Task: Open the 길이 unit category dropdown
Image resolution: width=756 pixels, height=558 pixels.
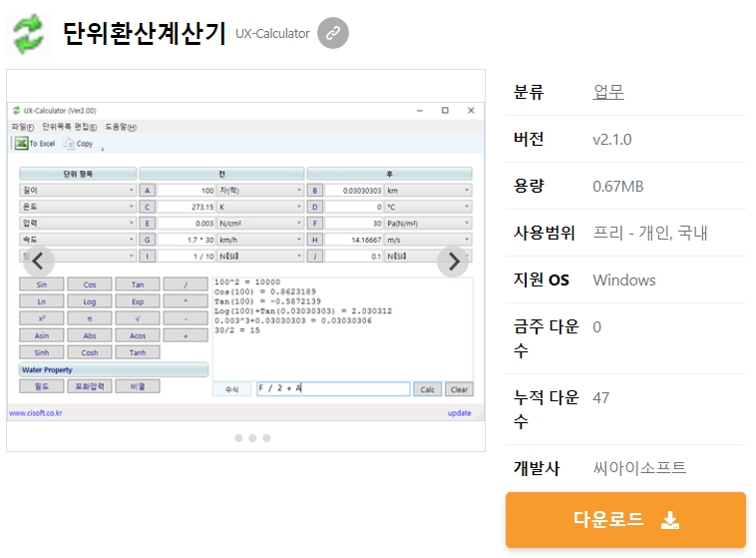Action: pyautogui.click(x=78, y=191)
